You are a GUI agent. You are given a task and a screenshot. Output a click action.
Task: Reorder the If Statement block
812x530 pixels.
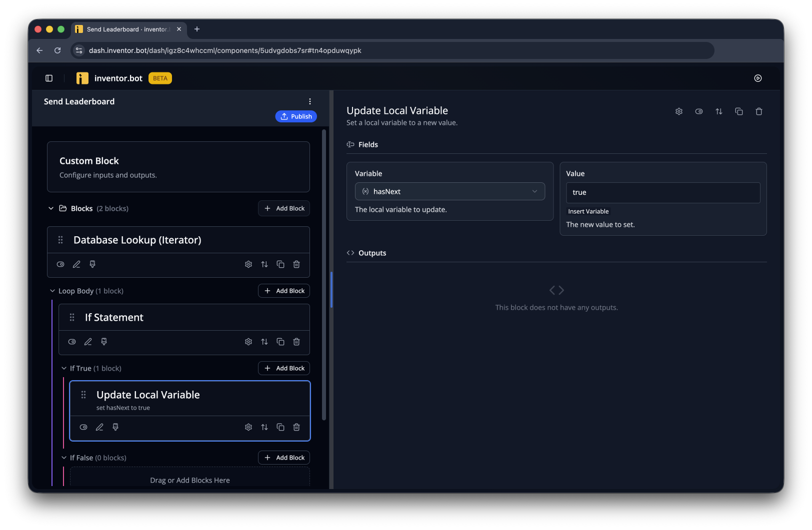click(264, 342)
